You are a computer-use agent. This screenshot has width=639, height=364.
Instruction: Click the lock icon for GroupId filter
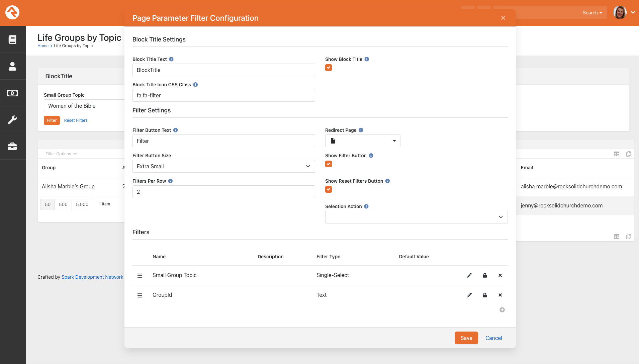(485, 295)
